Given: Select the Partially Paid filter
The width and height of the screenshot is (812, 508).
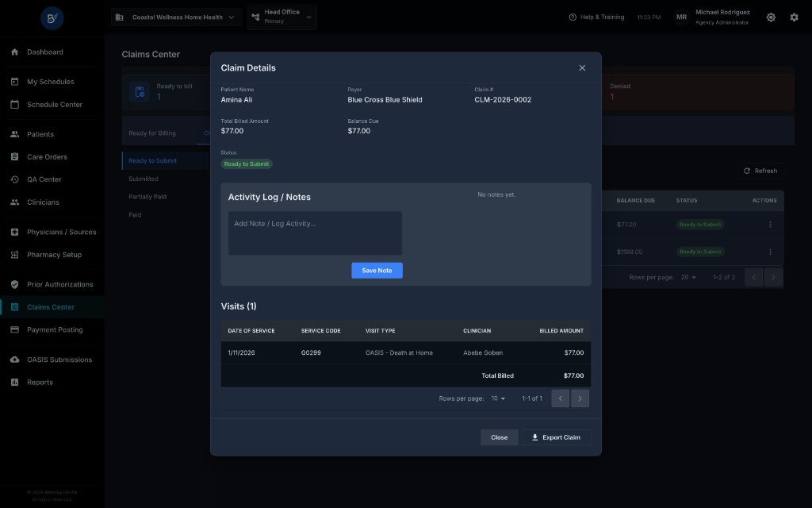Looking at the screenshot, I should [147, 197].
